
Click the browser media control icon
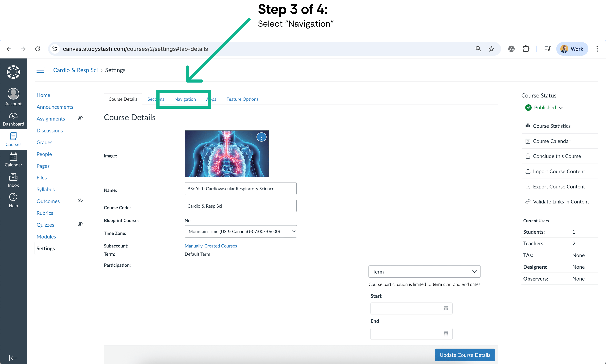coord(547,49)
